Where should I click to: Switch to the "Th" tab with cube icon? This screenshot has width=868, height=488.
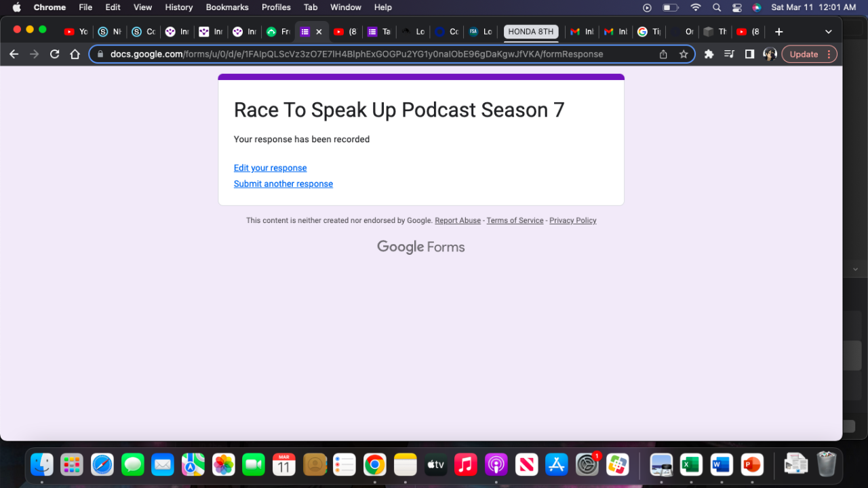(715, 32)
